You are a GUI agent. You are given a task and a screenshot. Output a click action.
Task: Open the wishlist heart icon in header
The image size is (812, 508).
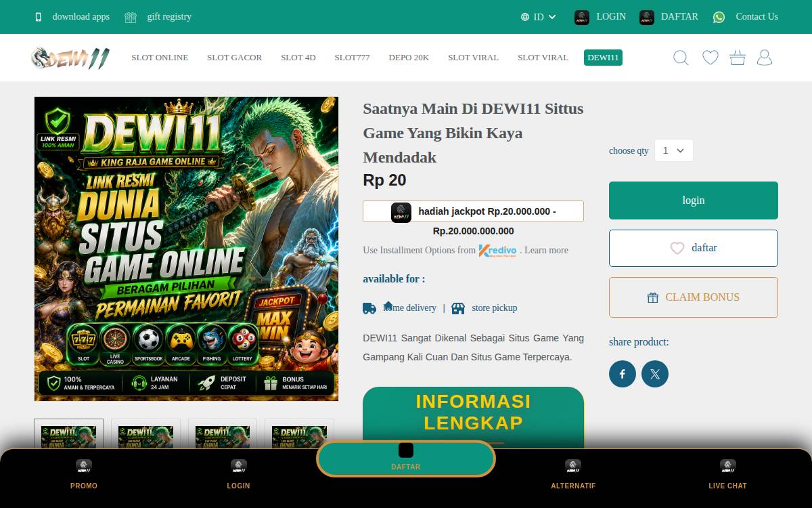click(710, 58)
